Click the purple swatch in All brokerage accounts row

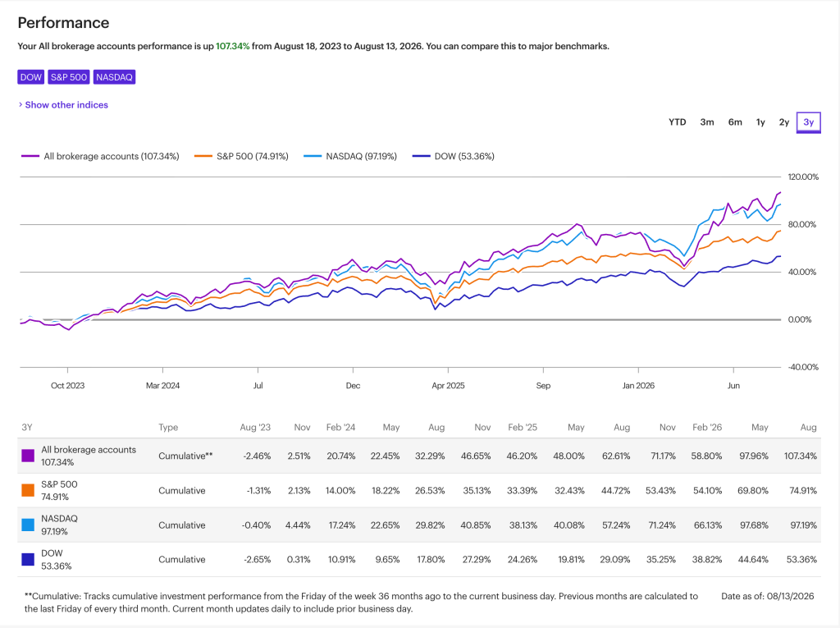28,456
